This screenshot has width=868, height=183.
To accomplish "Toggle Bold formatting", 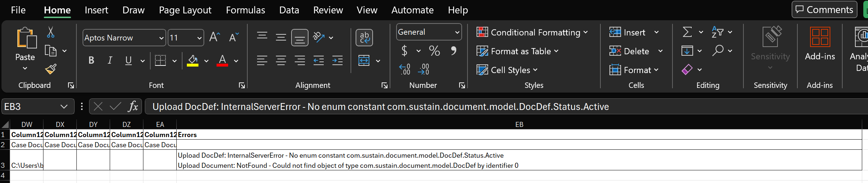I will pyautogui.click(x=91, y=60).
